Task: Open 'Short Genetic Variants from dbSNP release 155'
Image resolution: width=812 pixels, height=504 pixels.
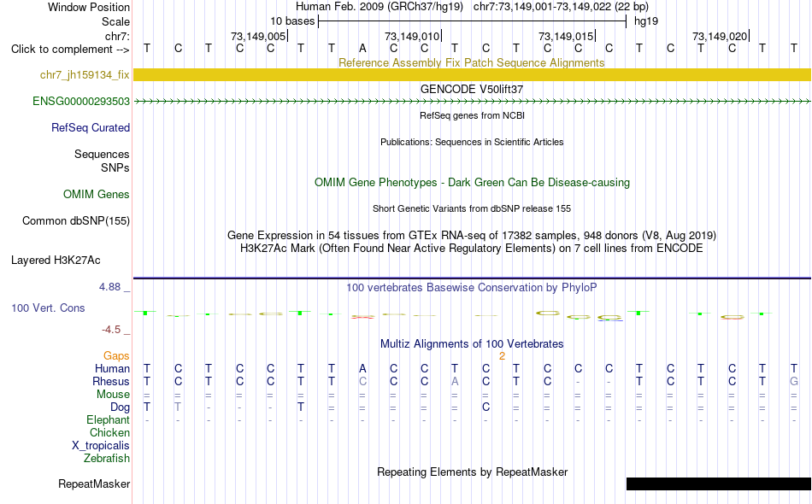Action: tap(472, 208)
